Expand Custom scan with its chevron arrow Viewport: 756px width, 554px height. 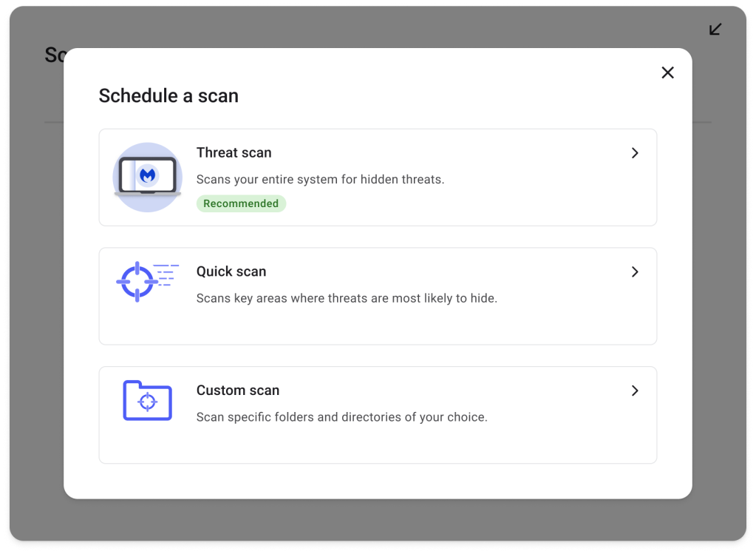[634, 391]
